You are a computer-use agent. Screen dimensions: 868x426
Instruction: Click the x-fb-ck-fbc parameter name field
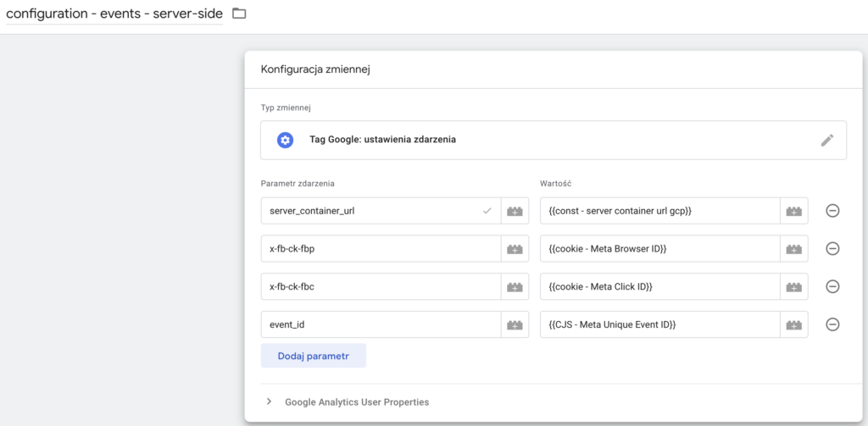click(380, 287)
